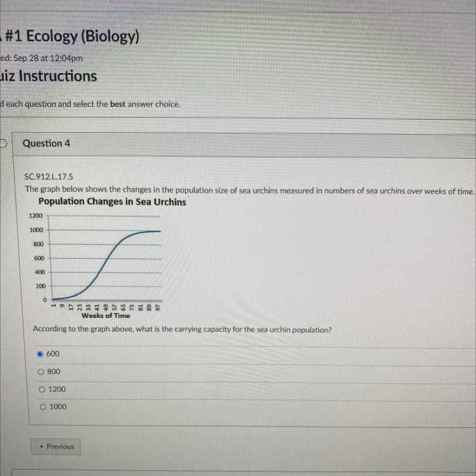Click the graph title Population Changes in Sea Urchins
The image size is (476, 476).
pyautogui.click(x=112, y=202)
